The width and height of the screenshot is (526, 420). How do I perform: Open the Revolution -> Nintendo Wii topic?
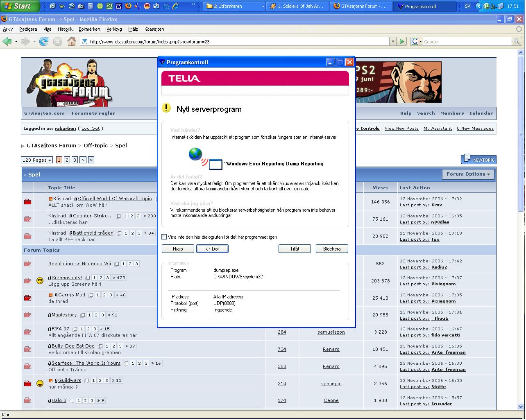(x=79, y=264)
